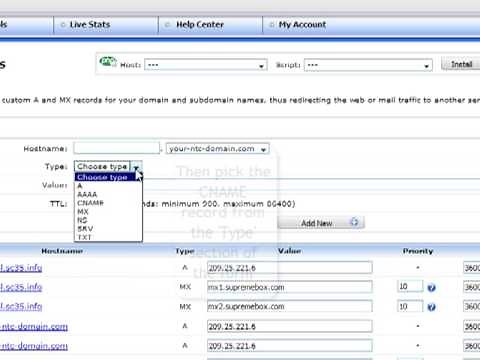The width and height of the screenshot is (480, 360).
Task: Open sc35.info link in mx2.supremebox.com row
Action: click(x=21, y=306)
